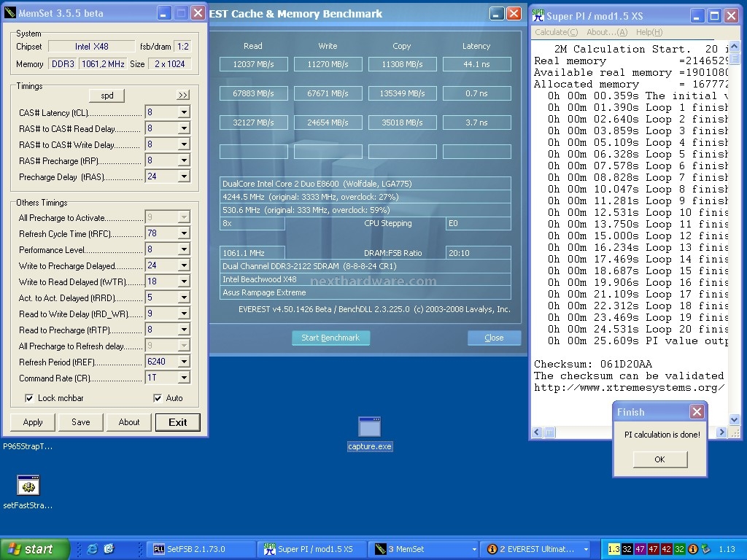Open the Read to Write Delay (tRD_WR) dropdown

pyautogui.click(x=184, y=314)
